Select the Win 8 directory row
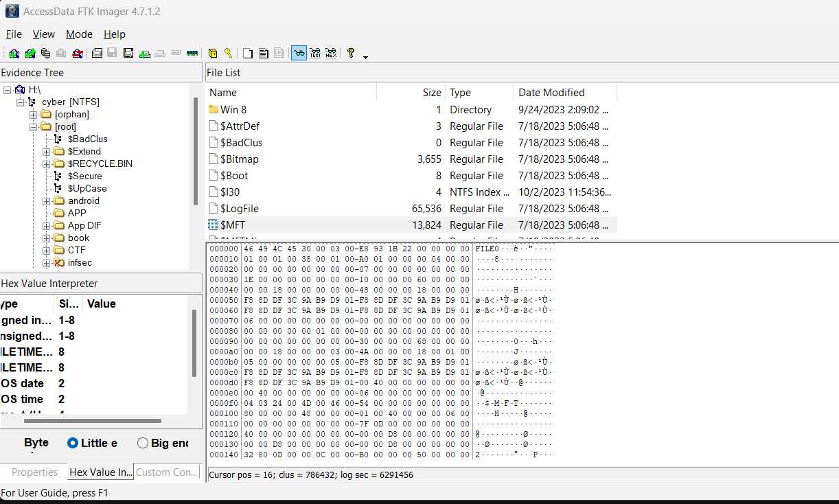 (x=411, y=110)
